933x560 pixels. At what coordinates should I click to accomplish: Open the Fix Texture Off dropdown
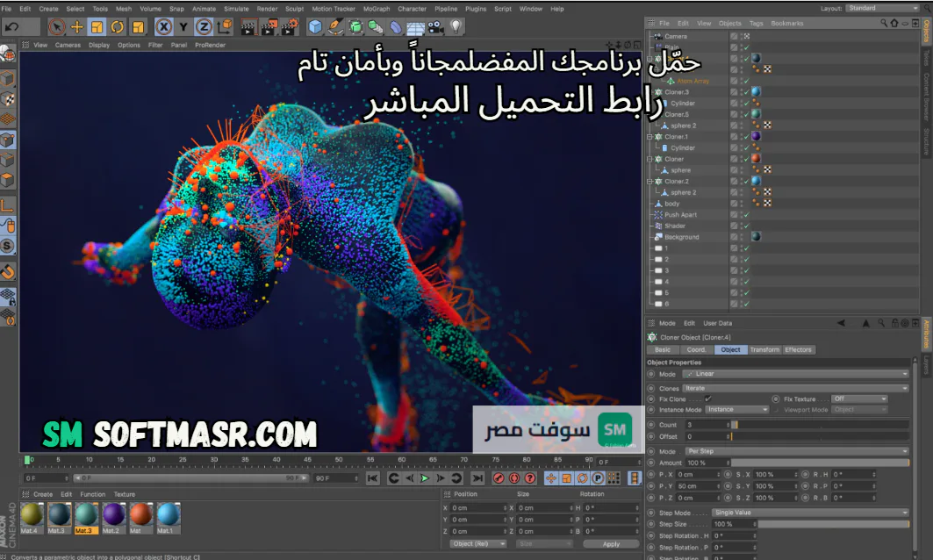[860, 398]
